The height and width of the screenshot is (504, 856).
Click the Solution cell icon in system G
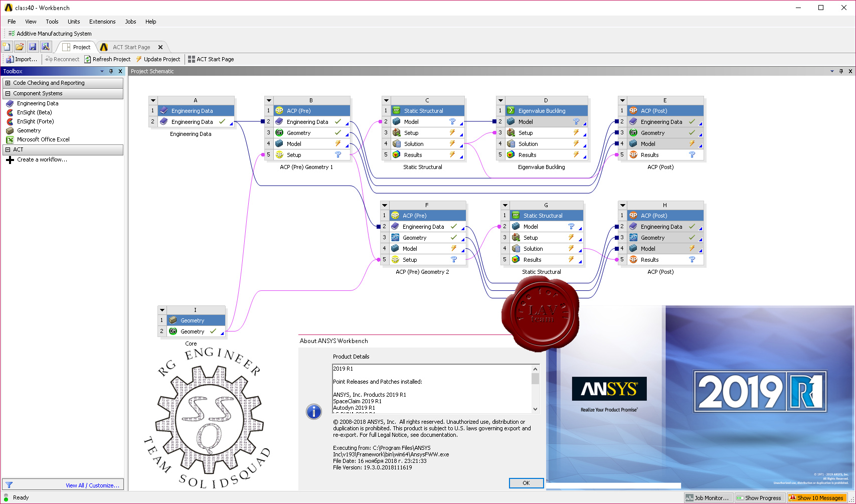point(516,249)
